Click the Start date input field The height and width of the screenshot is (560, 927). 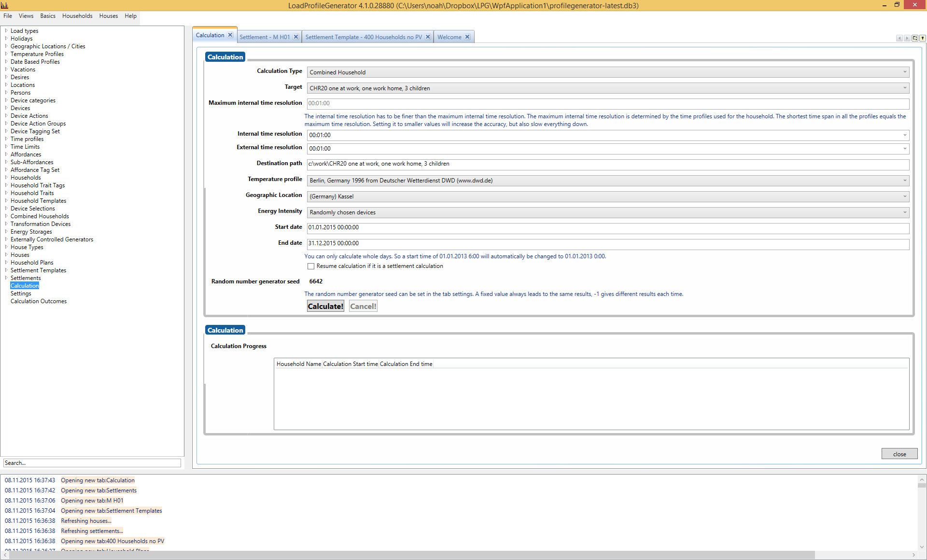608,228
